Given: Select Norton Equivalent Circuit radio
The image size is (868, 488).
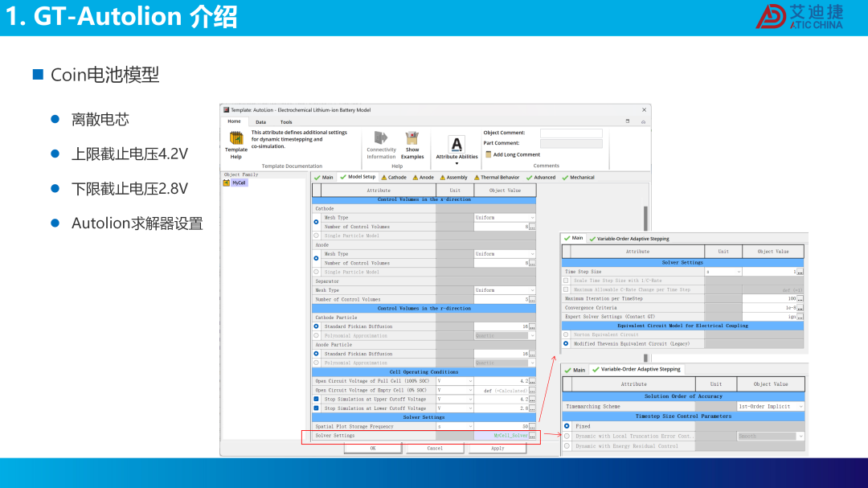Looking at the screenshot, I should [x=566, y=334].
